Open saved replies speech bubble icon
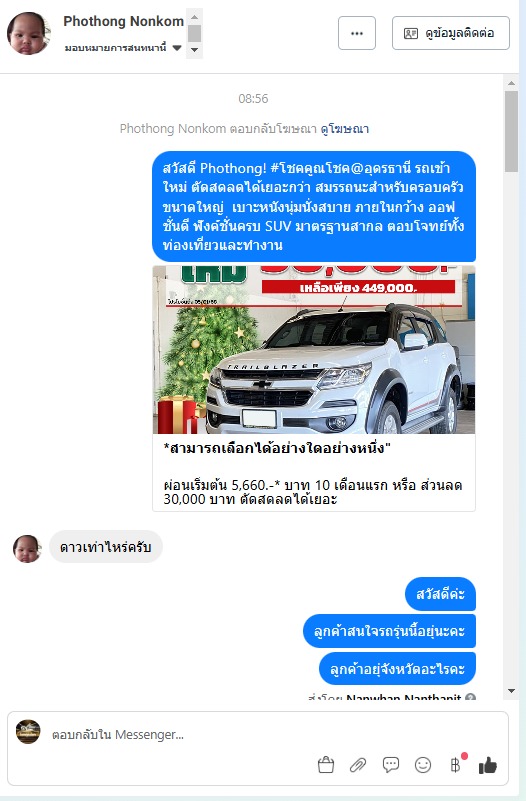The image size is (526, 801). pos(391,765)
